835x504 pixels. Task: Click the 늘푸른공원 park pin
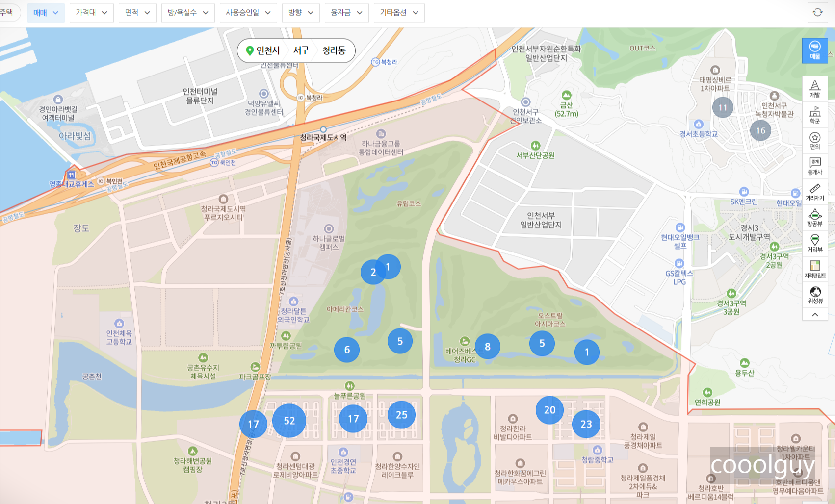pos(349,386)
